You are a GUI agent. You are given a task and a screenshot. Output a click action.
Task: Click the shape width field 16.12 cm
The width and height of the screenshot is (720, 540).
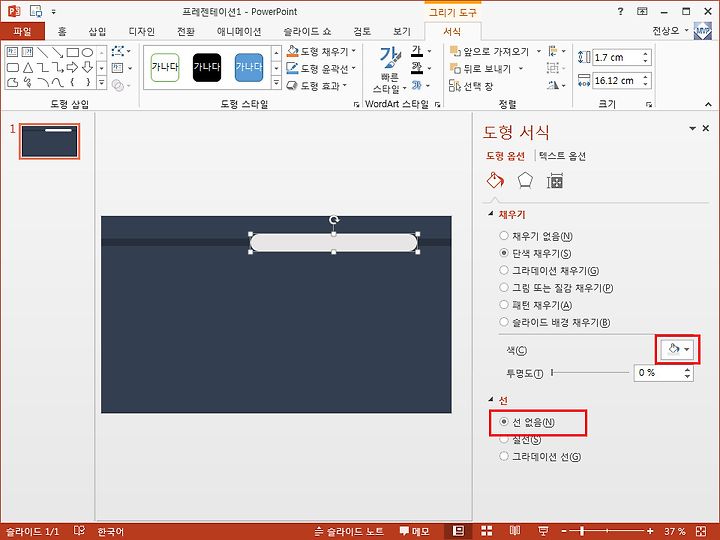point(617,81)
